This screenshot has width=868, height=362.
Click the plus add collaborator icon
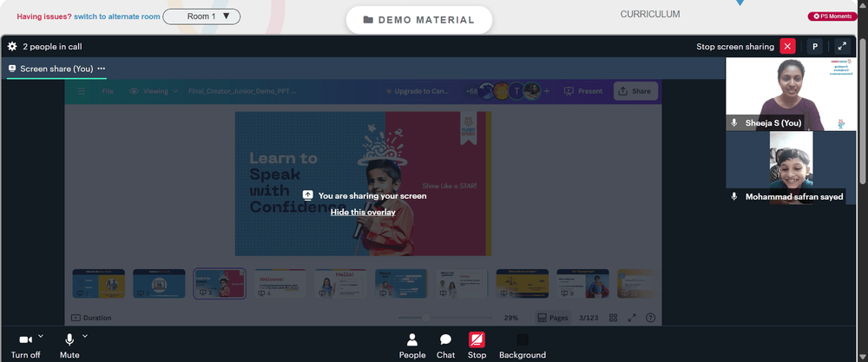pos(547,91)
